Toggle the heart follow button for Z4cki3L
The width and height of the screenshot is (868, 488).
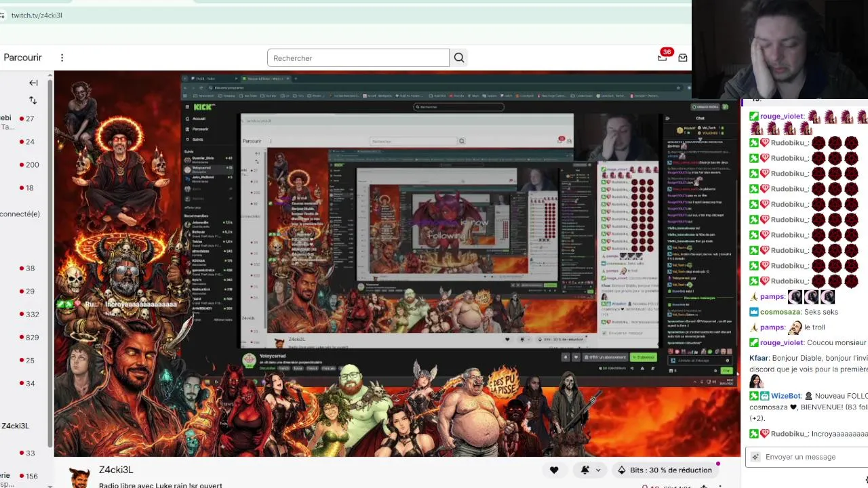(554, 470)
